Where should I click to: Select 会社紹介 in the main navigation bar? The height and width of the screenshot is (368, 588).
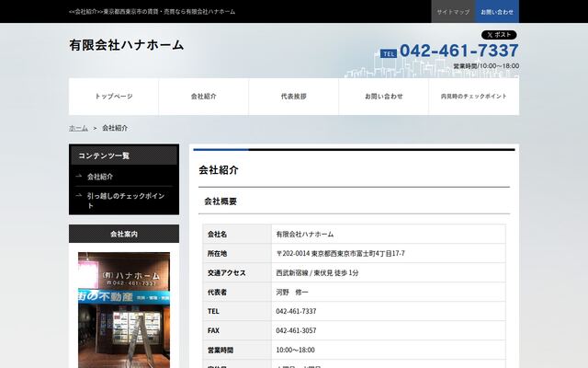tap(204, 97)
